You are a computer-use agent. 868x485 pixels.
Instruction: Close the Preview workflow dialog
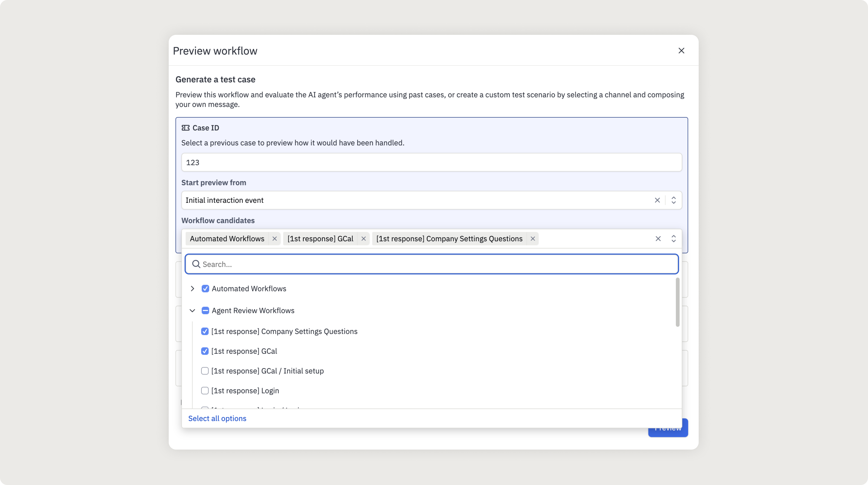pyautogui.click(x=681, y=50)
